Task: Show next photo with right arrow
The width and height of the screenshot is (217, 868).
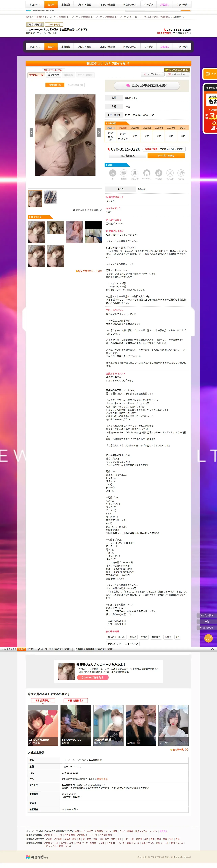Action: (x=99, y=132)
